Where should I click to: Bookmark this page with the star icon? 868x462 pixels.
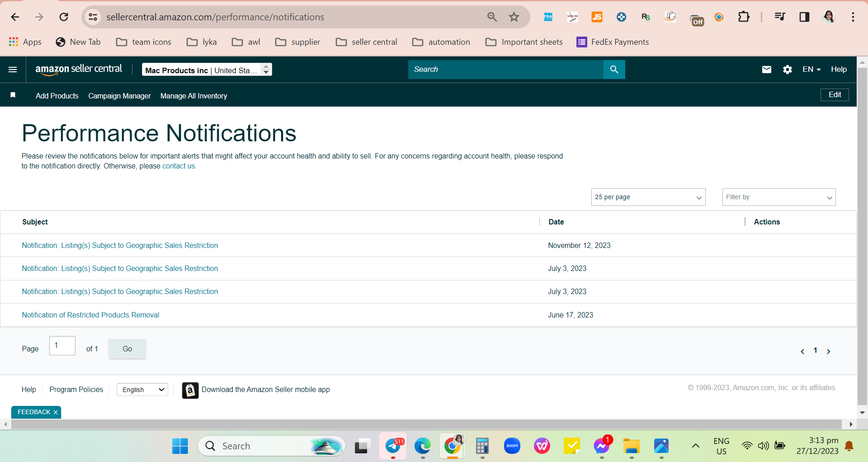tap(514, 17)
